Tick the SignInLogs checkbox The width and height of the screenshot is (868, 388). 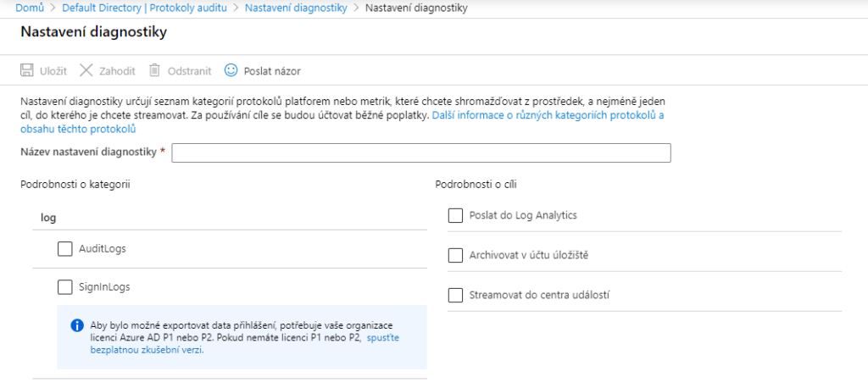pos(65,287)
